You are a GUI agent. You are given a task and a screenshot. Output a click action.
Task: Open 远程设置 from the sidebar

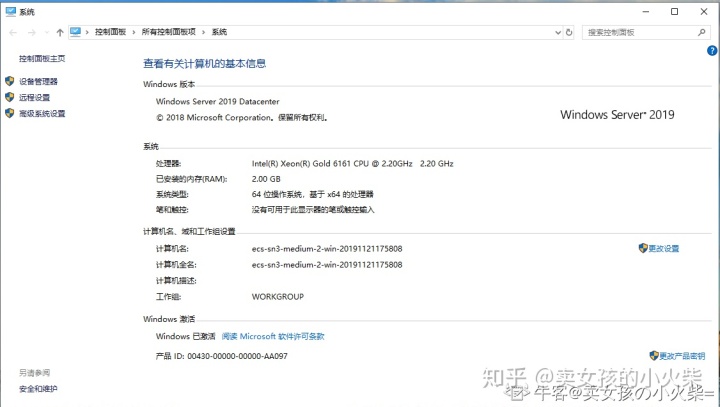coord(34,97)
